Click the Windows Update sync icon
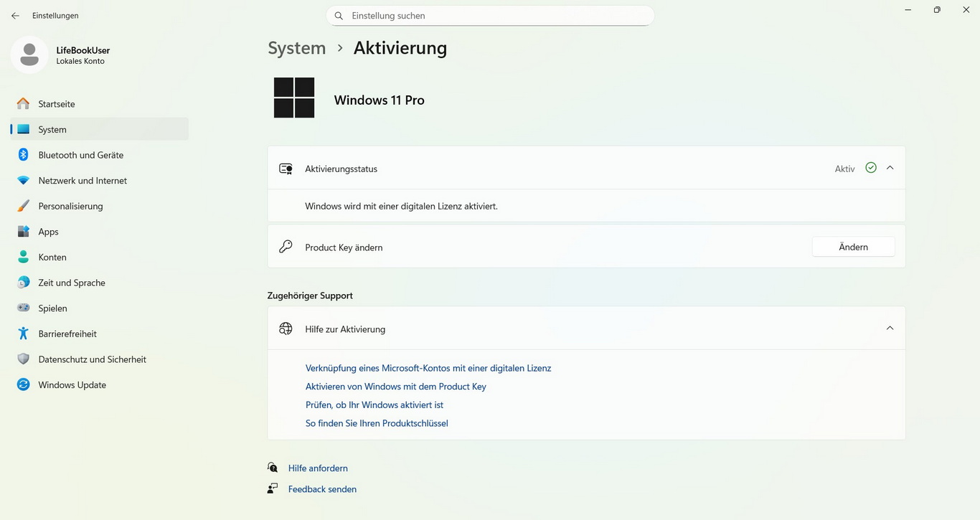Screen dimensions: 980x520 24,384
